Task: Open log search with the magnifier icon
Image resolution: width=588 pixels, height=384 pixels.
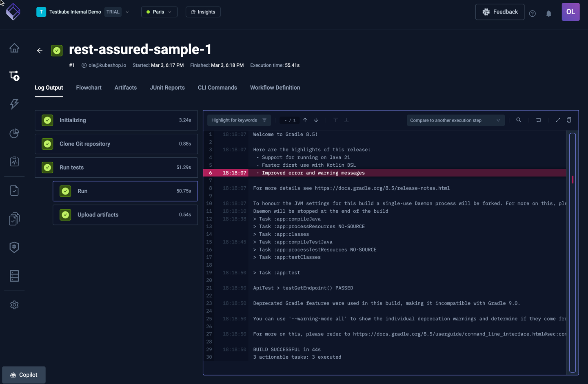Action: tap(519, 120)
